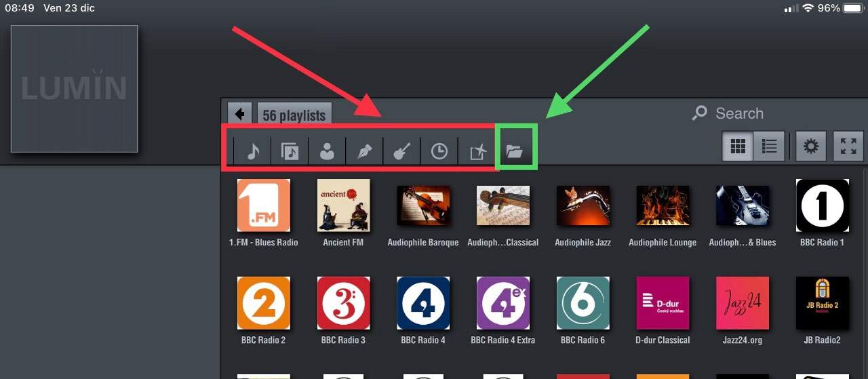Open Ancient FM station artwork
868x379 pixels.
click(x=344, y=205)
